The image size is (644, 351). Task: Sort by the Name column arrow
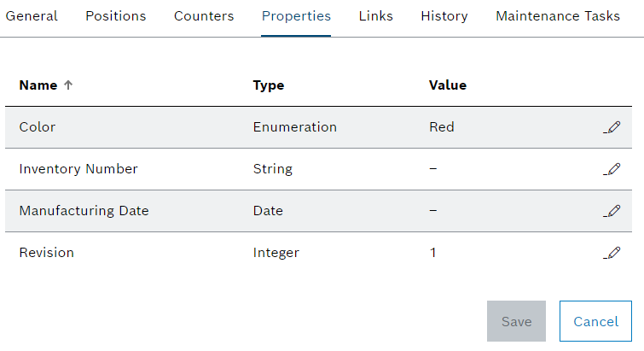(69, 85)
